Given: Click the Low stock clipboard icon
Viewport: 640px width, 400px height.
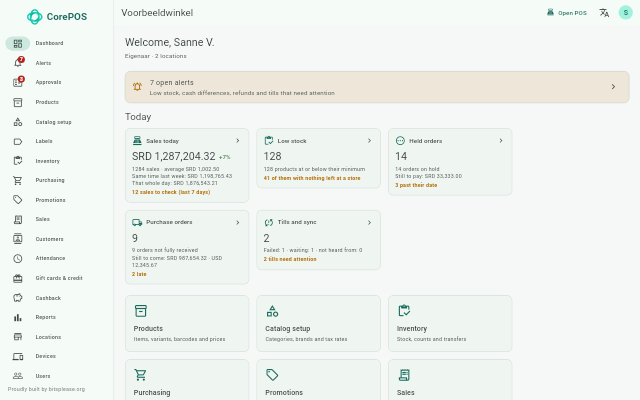Looking at the screenshot, I should (x=269, y=141).
